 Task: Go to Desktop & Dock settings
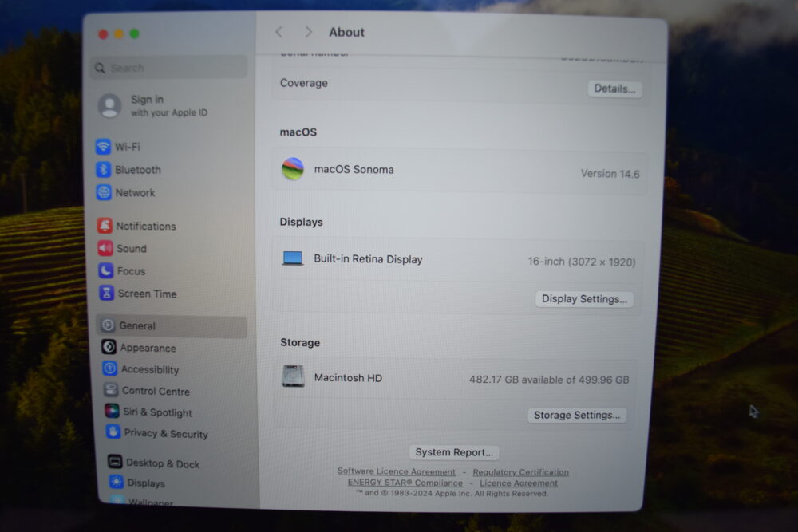pos(154,463)
